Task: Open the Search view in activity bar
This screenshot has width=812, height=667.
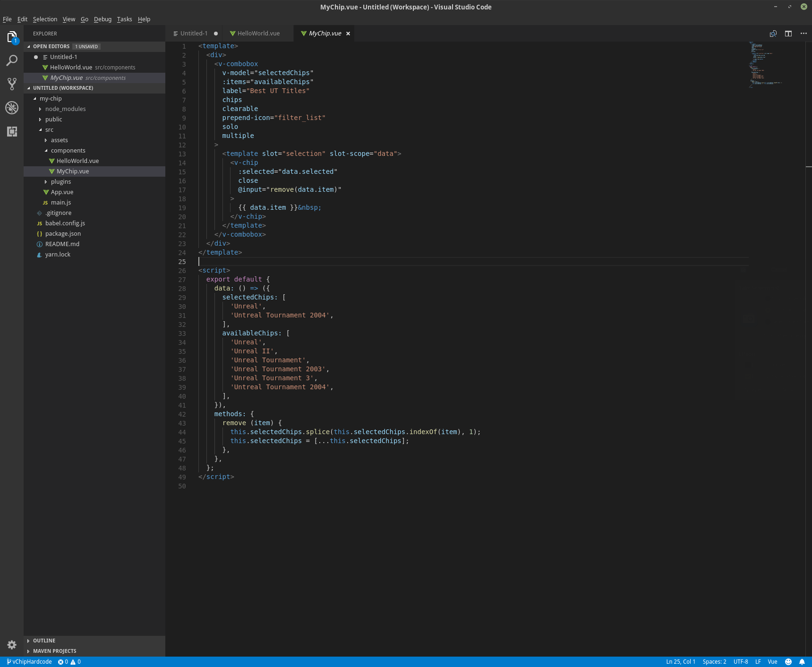Action: [x=12, y=60]
